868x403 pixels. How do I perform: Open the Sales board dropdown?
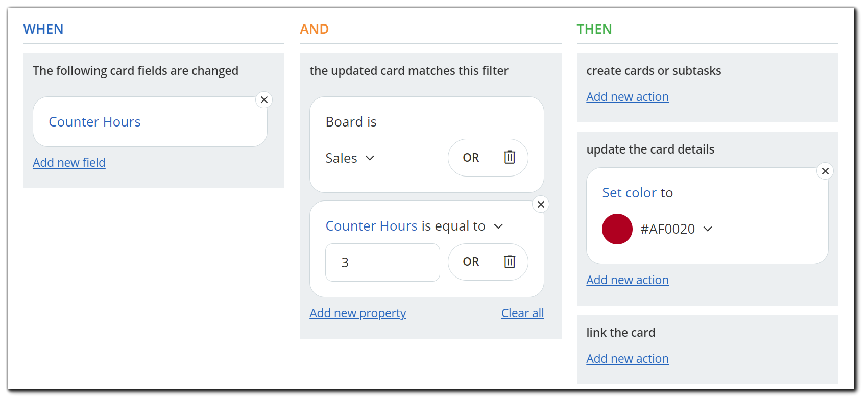click(350, 158)
